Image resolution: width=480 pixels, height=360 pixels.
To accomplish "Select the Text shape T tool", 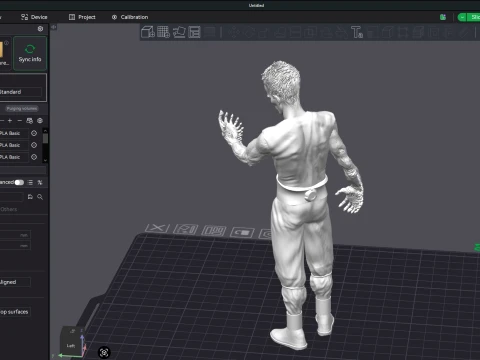I will click(x=357, y=32).
